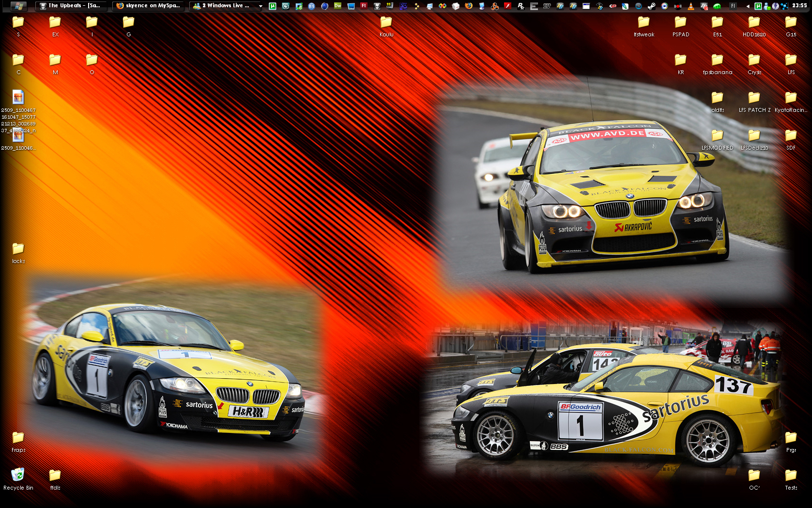Viewport: 812px width, 508px height.
Task: Open the Prgr folder
Action: pos(791,441)
